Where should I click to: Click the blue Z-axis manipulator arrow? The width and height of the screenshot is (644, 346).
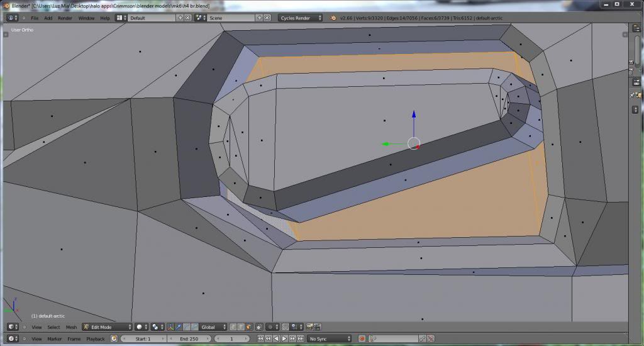click(x=414, y=116)
